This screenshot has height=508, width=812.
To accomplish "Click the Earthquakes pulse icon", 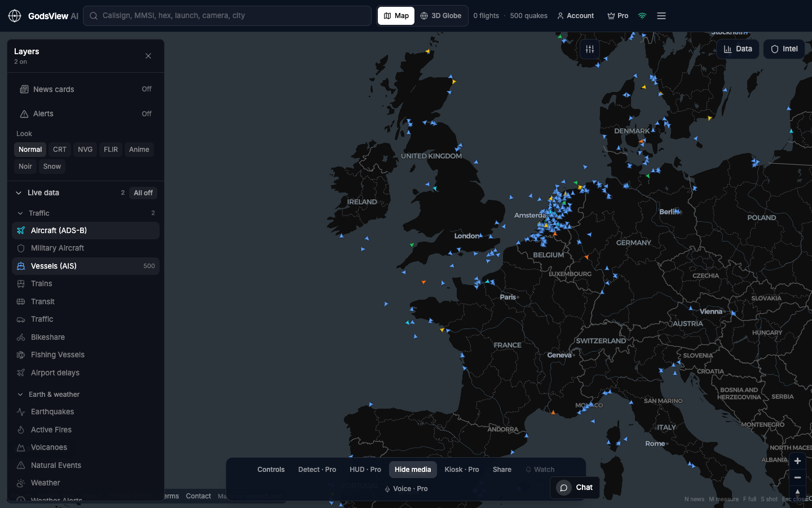I will tap(21, 412).
